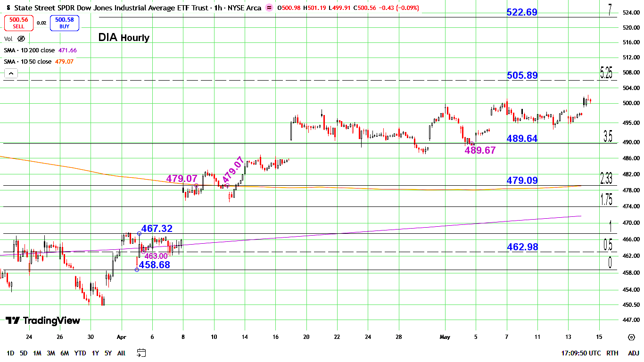Click the 522.69 price level label

coord(522,13)
